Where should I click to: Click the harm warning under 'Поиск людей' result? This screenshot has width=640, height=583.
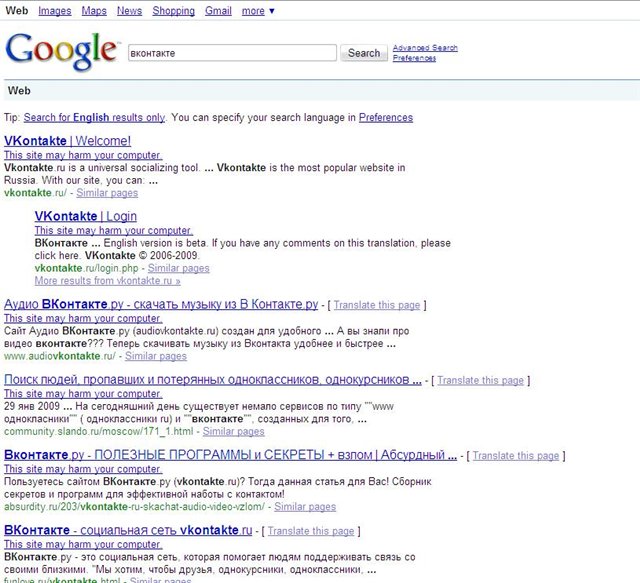[83, 394]
